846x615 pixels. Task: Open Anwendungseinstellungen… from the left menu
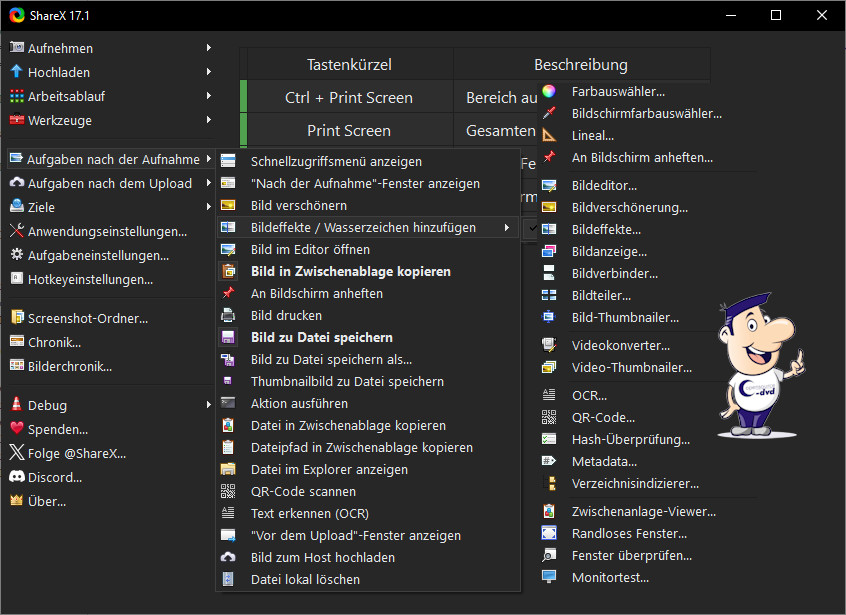click(106, 231)
